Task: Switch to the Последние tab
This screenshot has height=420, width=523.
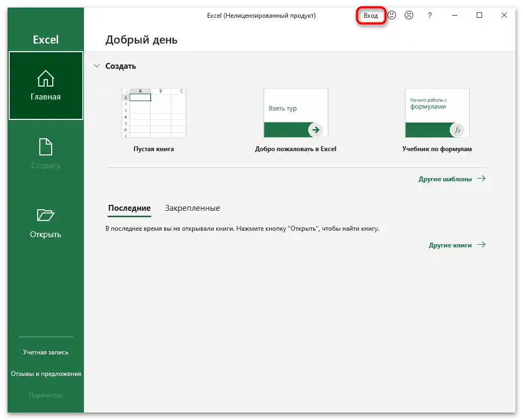Action: coord(130,208)
